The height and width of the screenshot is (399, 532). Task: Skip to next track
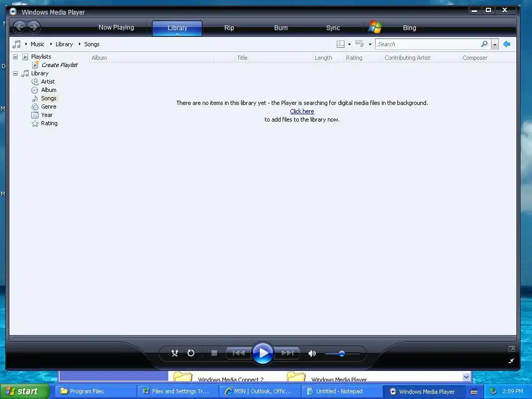click(x=287, y=353)
